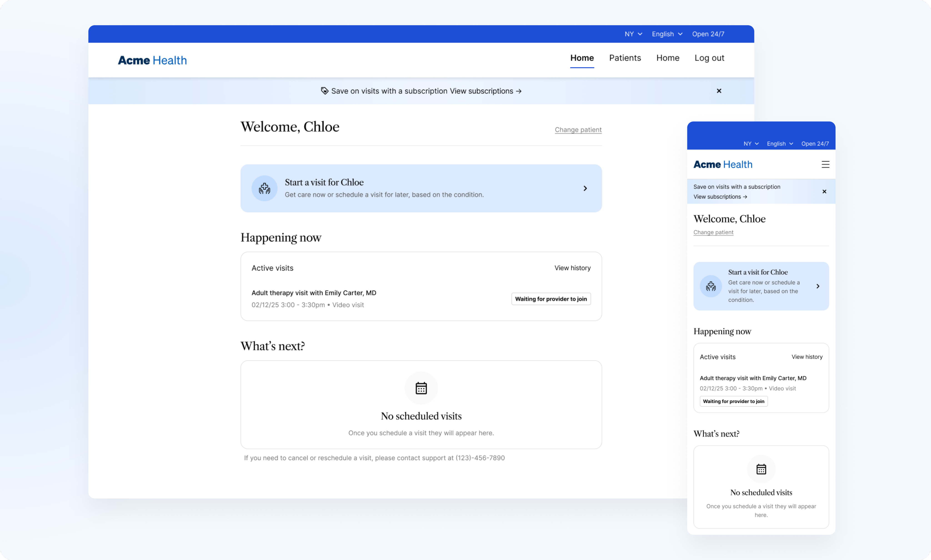Click the second Home item beside Log out
The height and width of the screenshot is (560, 931).
pyautogui.click(x=668, y=58)
